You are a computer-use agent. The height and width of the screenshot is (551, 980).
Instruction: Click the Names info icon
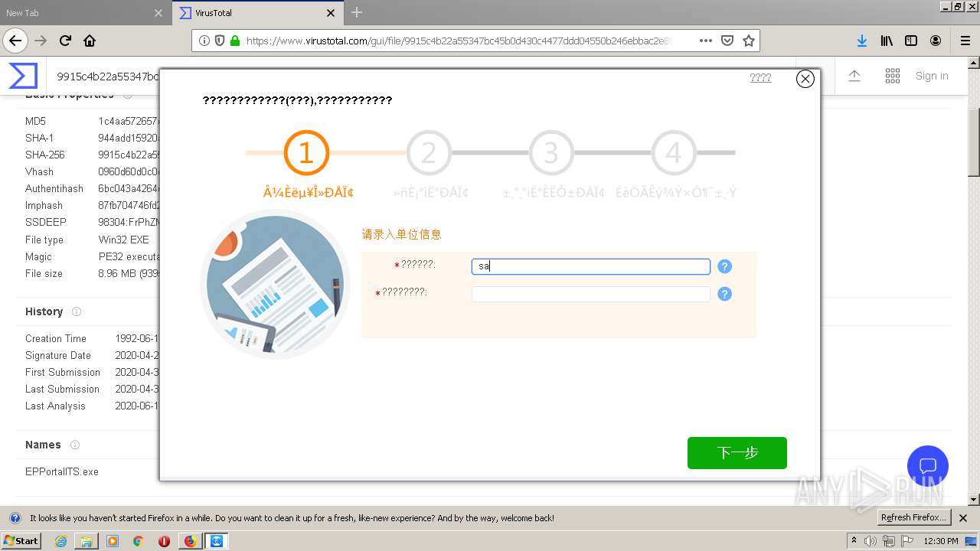(75, 445)
